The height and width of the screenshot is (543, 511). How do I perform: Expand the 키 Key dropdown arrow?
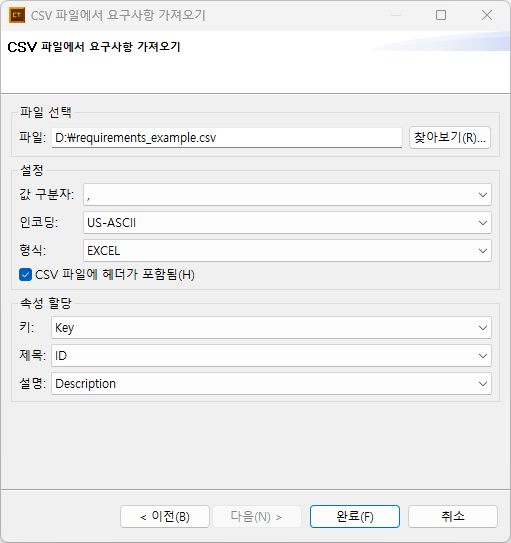[x=483, y=328]
